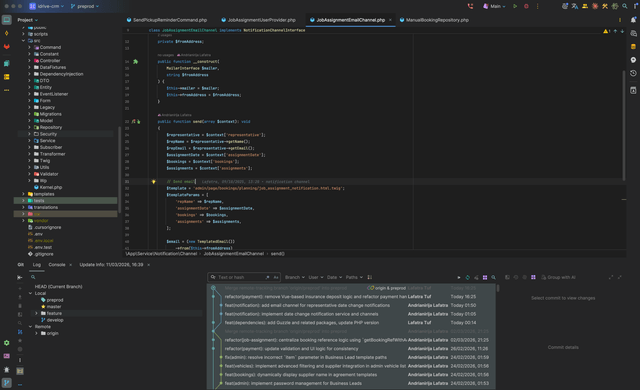Select the .gitignore file in project tree
This screenshot has height=390, width=640.
click(43, 254)
